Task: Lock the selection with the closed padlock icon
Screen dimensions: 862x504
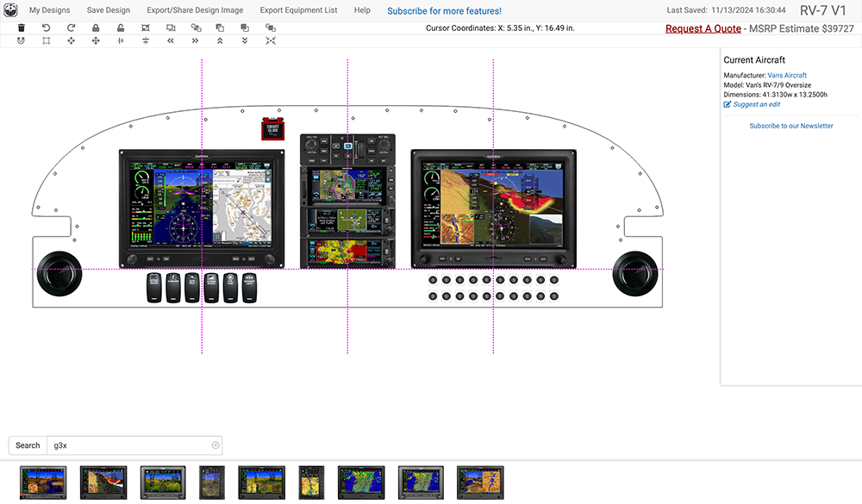Action: coord(96,28)
